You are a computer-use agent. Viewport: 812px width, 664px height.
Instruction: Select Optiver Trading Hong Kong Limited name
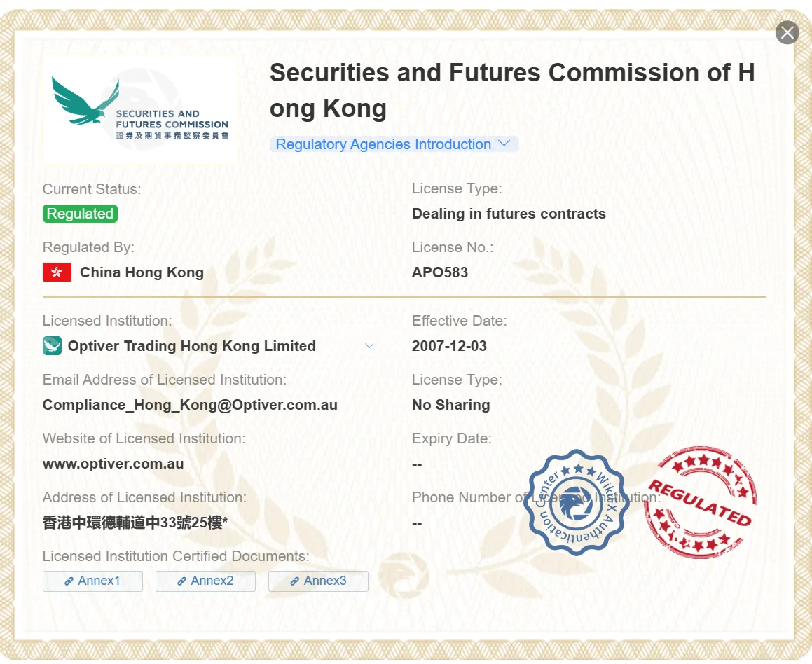pos(191,346)
